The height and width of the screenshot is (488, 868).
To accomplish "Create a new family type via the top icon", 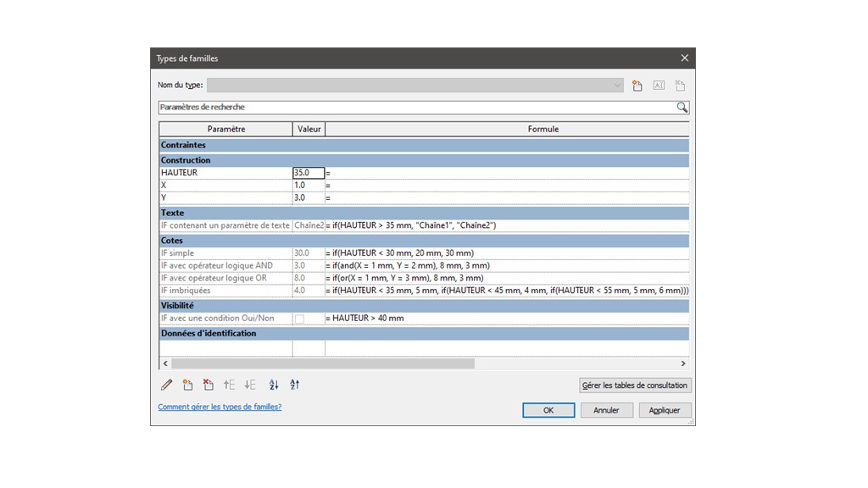I will click(x=637, y=86).
